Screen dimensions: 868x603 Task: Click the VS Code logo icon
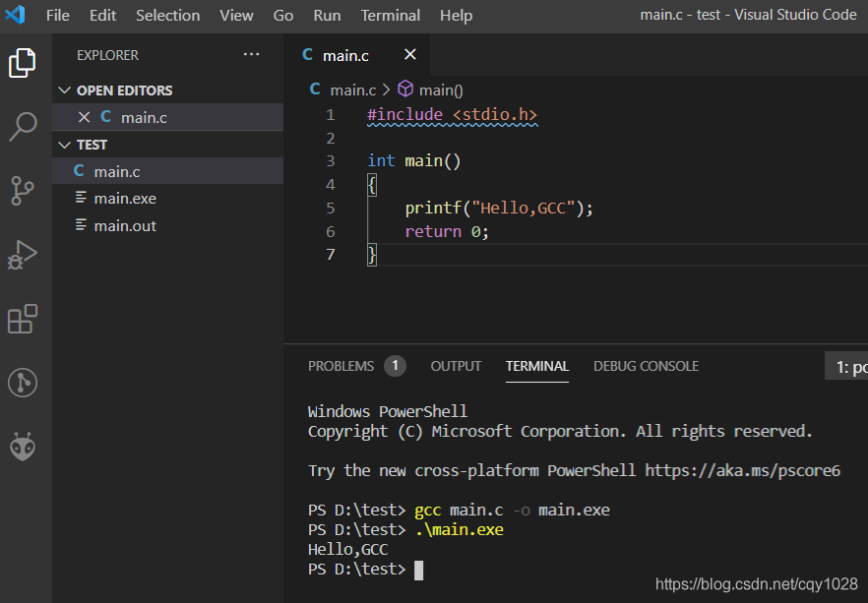[15, 15]
